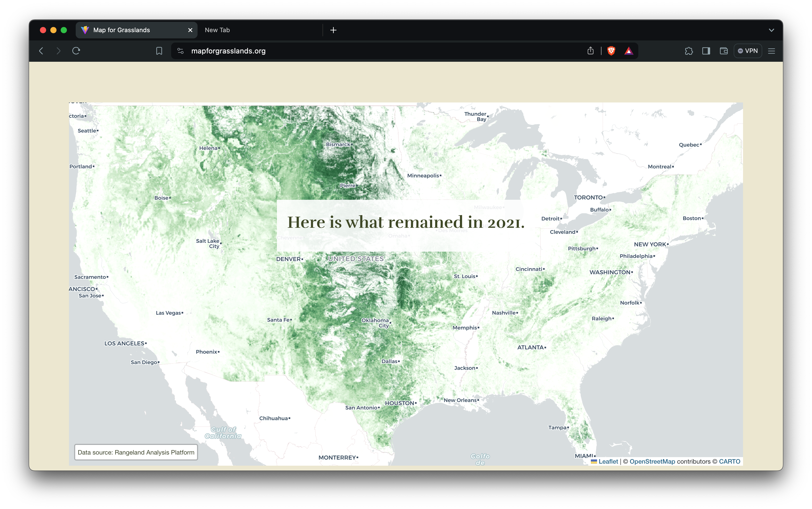Open the tab search chevron
The image size is (812, 509).
coord(771,30)
